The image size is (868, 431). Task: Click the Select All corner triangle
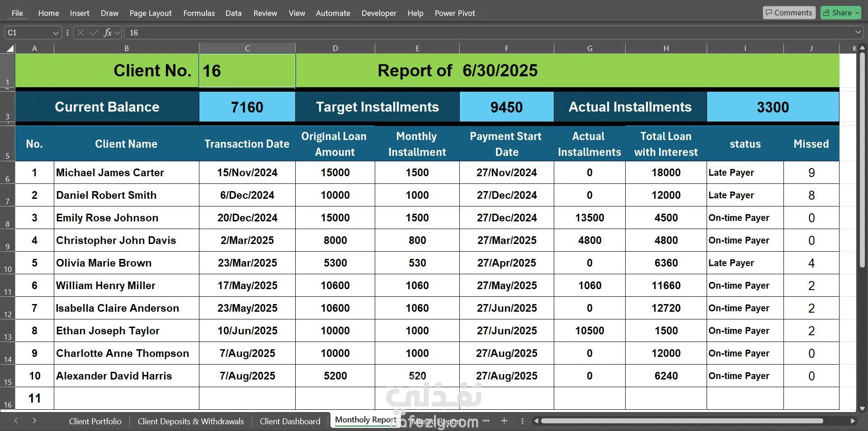pos(9,48)
